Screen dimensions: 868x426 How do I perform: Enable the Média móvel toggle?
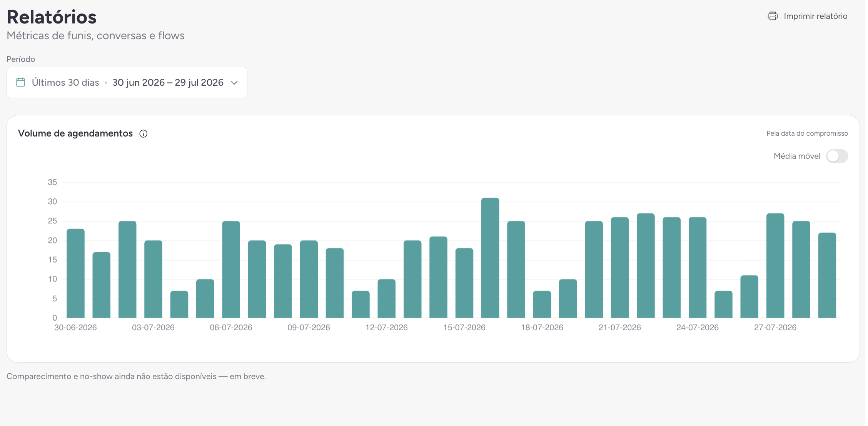pos(837,156)
